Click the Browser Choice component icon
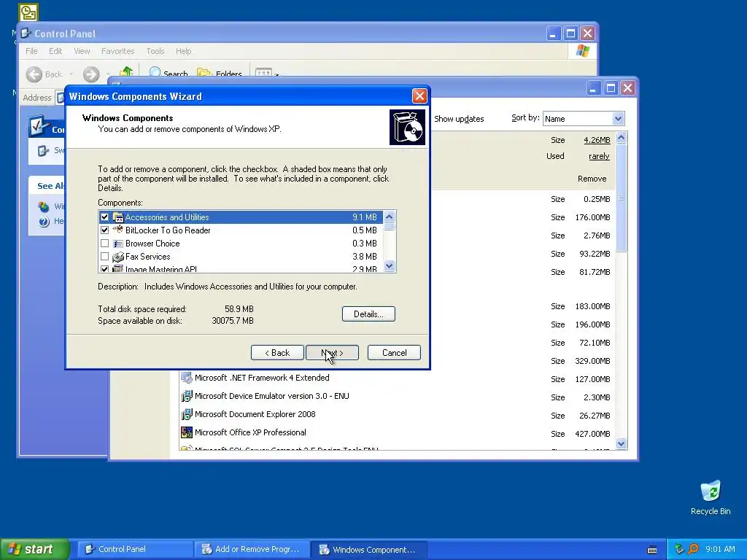 117,244
